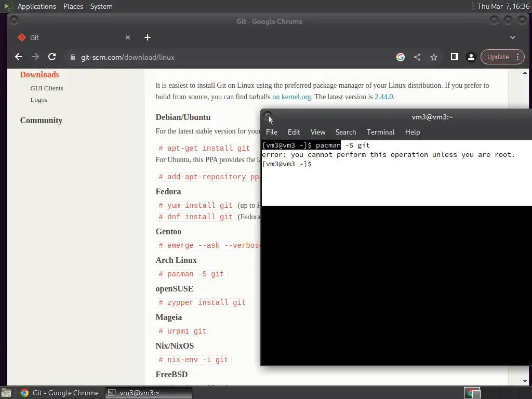532x399 pixels.
Task: Click the apt-get install git command
Action: coord(204,148)
